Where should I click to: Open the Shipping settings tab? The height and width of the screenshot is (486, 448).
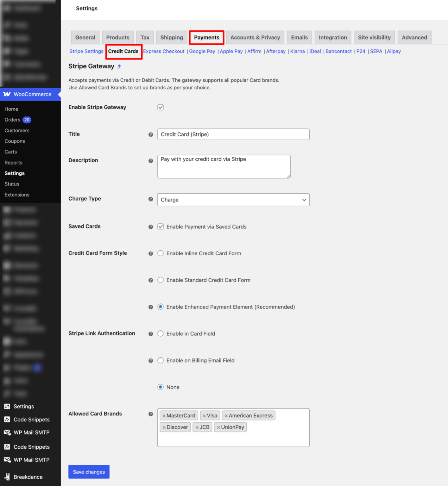pos(171,37)
